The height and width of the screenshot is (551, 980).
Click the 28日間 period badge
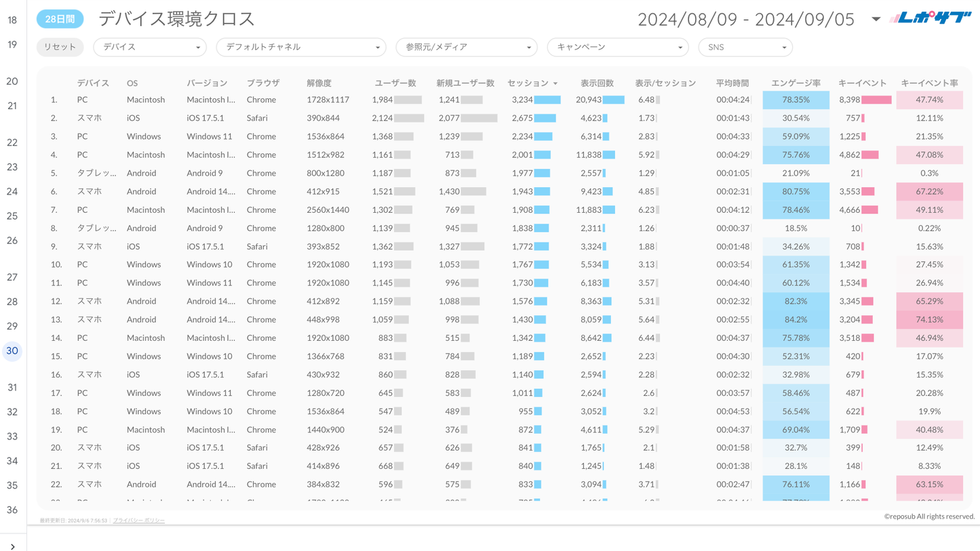click(x=60, y=19)
